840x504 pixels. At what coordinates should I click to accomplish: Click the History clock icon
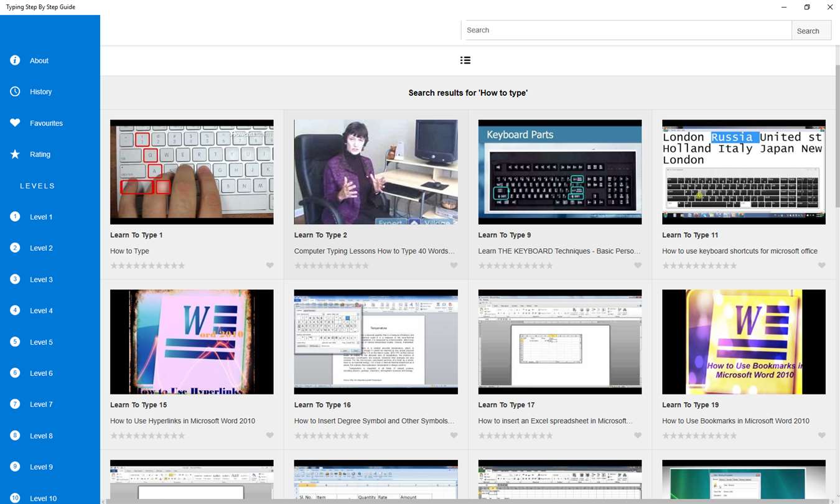click(x=15, y=91)
